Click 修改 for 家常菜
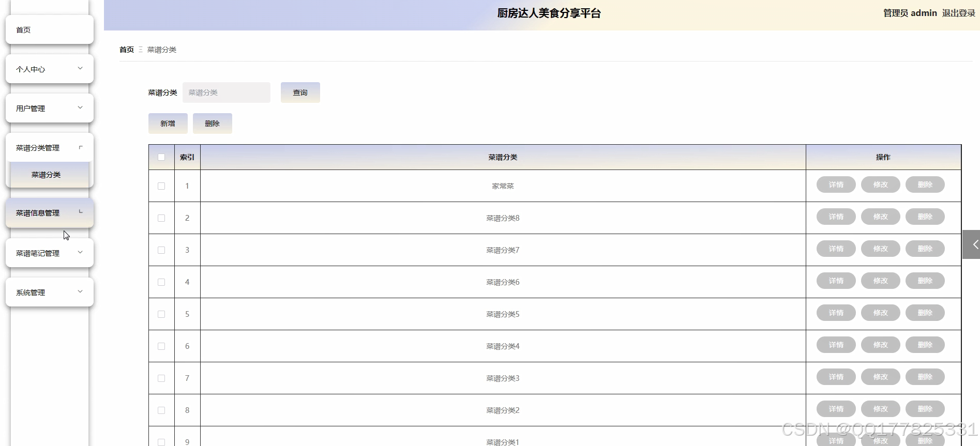Image resolution: width=980 pixels, height=446 pixels. [881, 184]
